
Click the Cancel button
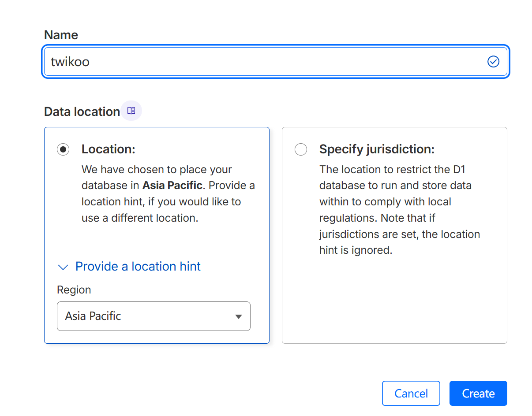click(x=411, y=393)
